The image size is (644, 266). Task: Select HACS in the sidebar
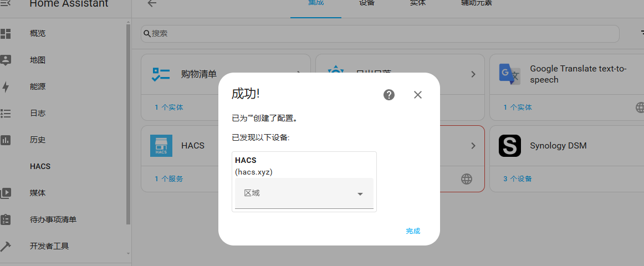(40, 166)
